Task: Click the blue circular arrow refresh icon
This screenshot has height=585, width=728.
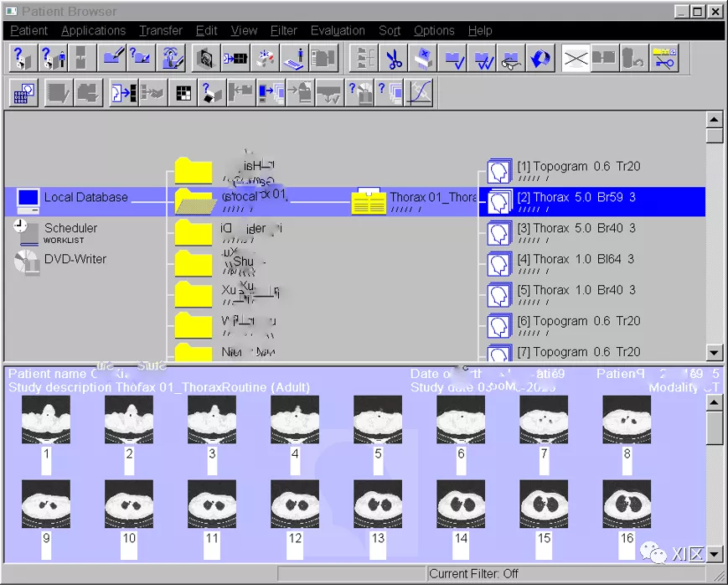Action: pyautogui.click(x=540, y=58)
